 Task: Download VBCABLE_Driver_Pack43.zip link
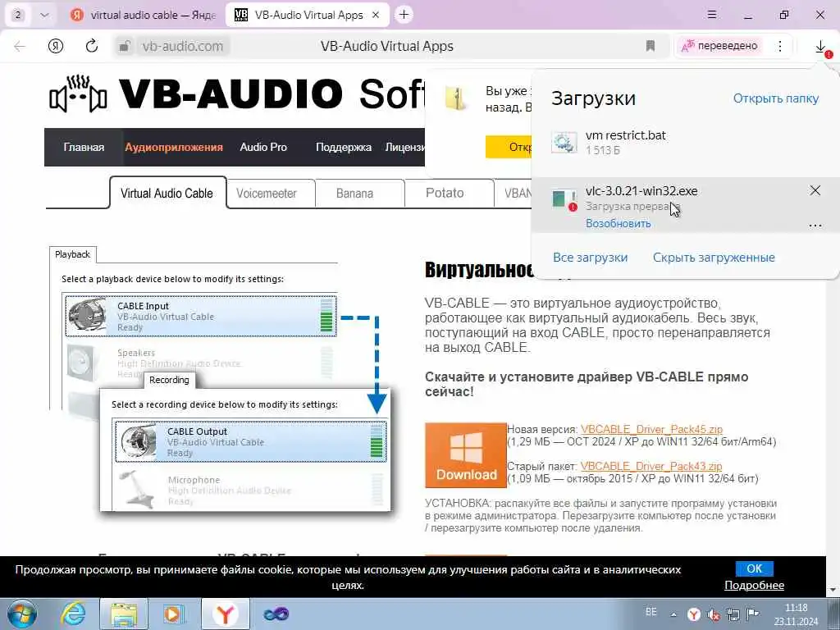coord(651,466)
